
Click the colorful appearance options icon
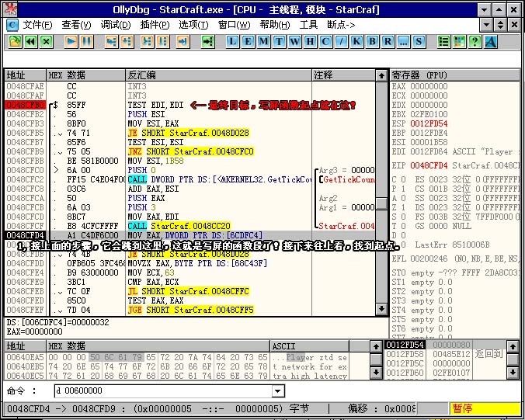click(x=459, y=42)
